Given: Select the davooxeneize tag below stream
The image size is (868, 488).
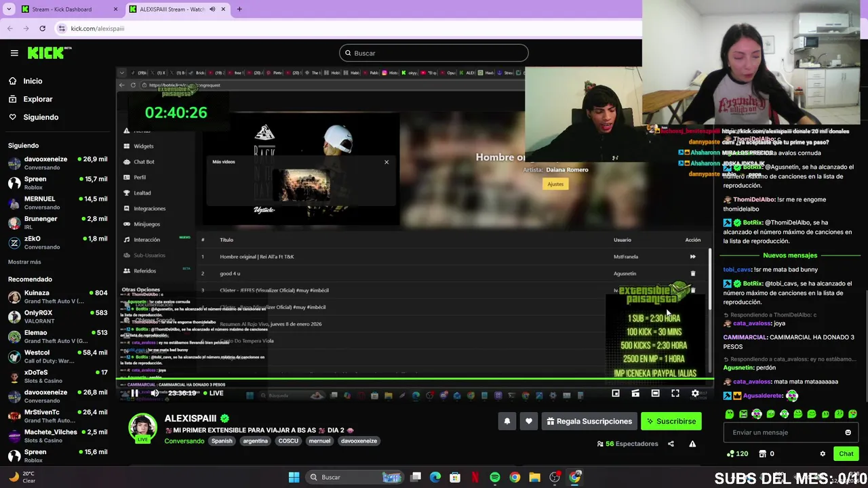Looking at the screenshot, I should tap(359, 441).
